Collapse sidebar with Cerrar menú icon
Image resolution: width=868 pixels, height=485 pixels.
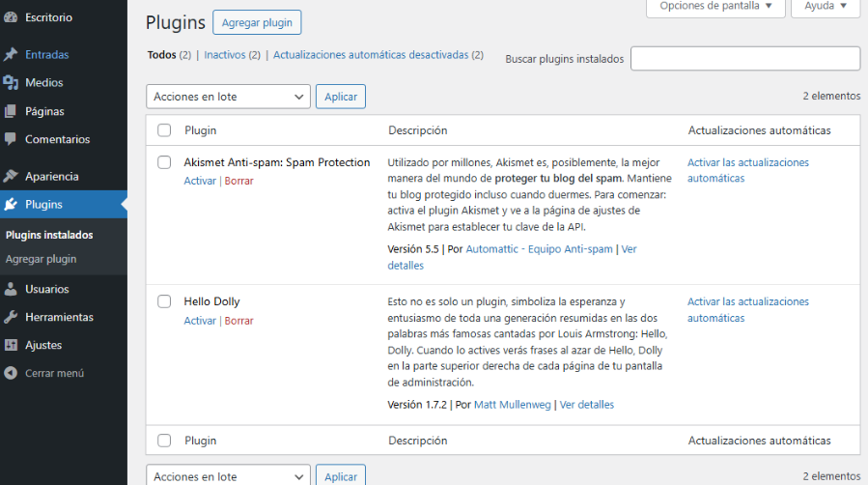click(11, 373)
